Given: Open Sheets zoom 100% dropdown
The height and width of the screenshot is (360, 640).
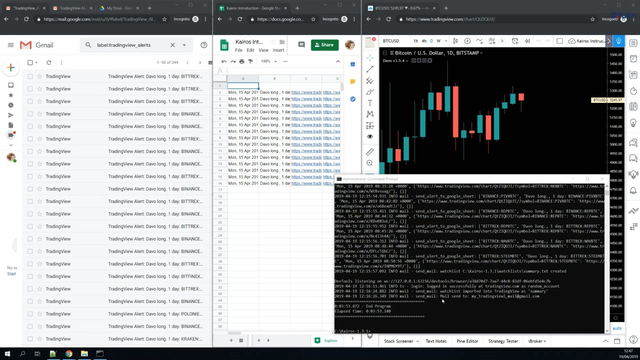Looking at the screenshot, I should [x=269, y=61].
